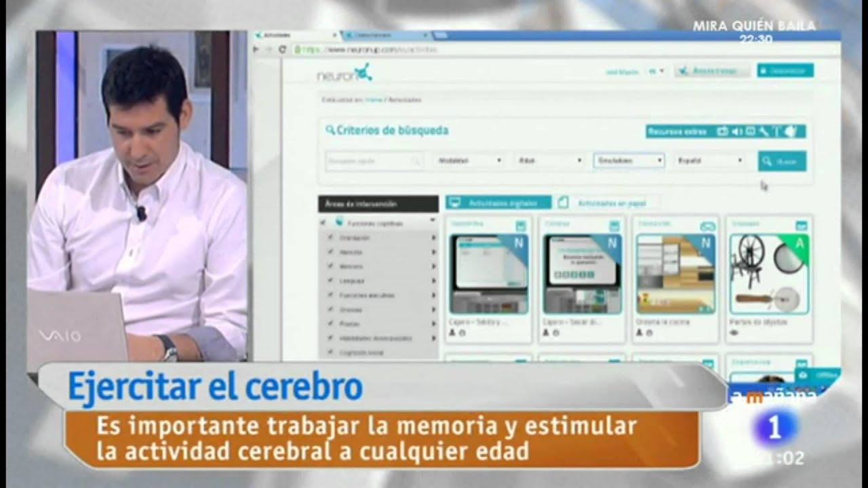This screenshot has height=488, width=868.
Task: Go back with the browser back arrow
Action: tap(256, 49)
